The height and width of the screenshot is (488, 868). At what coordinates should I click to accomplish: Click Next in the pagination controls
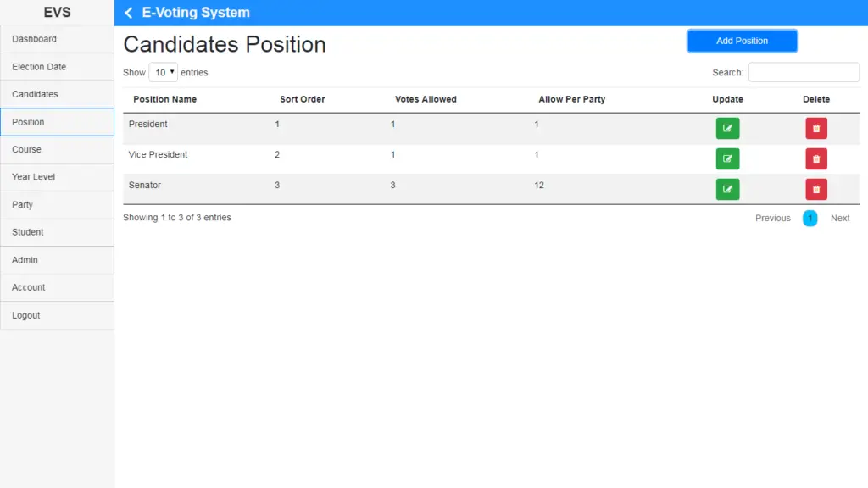click(x=839, y=218)
